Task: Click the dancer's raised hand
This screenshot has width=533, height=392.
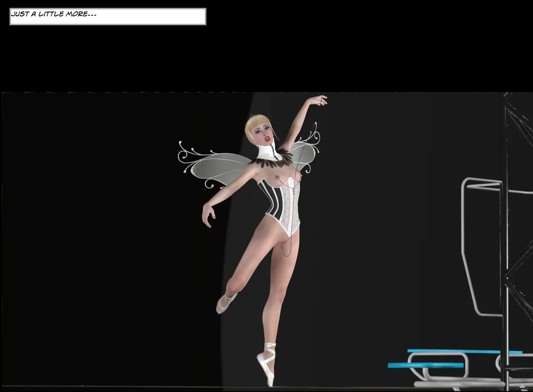Action: tap(321, 100)
